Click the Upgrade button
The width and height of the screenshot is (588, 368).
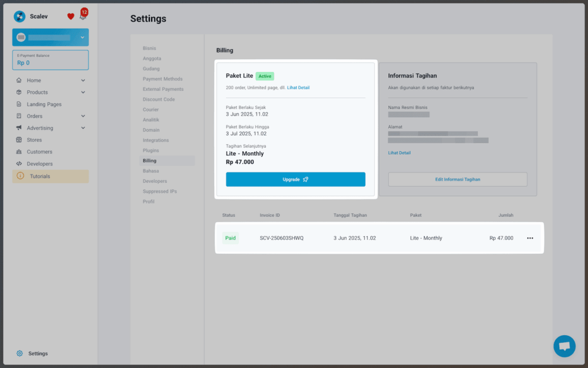pos(295,179)
